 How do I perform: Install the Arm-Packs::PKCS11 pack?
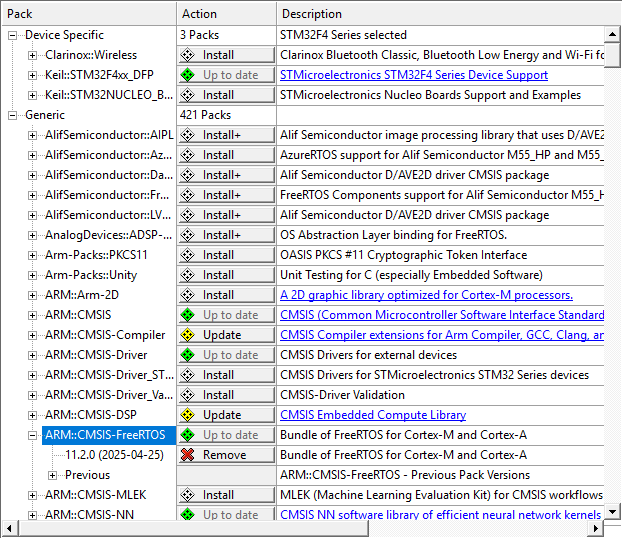[226, 255]
